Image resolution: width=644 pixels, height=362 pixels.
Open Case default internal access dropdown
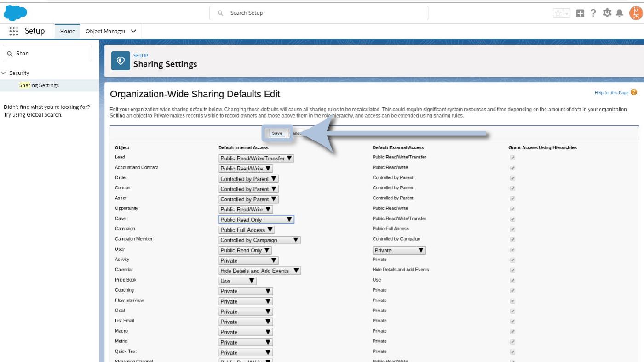coord(256,220)
